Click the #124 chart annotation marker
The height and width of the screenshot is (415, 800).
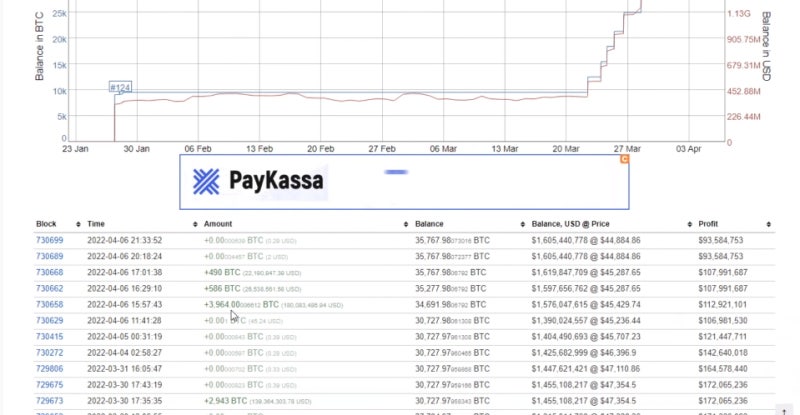(x=120, y=87)
